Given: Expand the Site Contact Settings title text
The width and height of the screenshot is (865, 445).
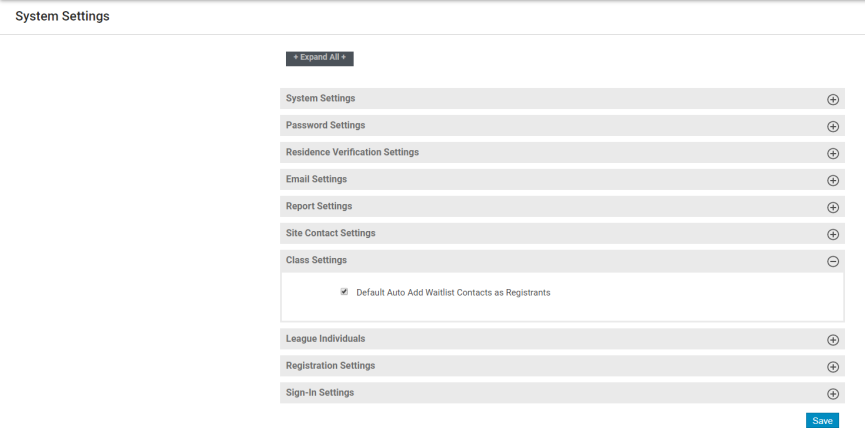Looking at the screenshot, I should pyautogui.click(x=330, y=233).
